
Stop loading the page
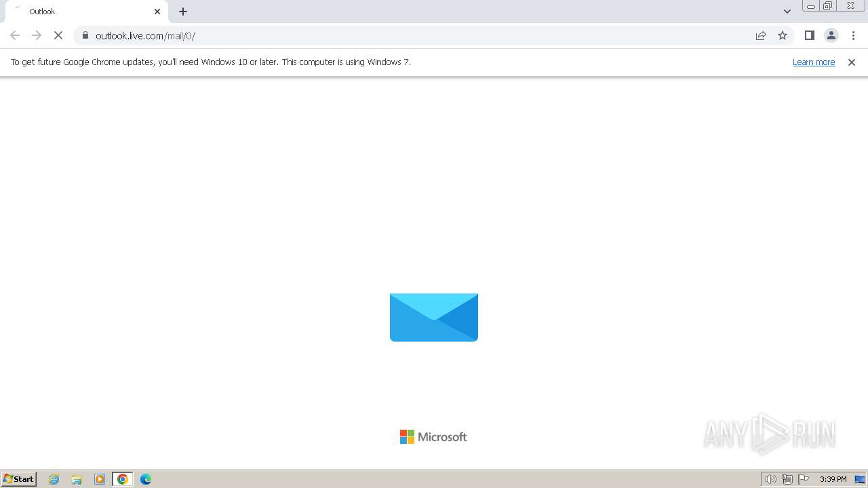tap(58, 35)
